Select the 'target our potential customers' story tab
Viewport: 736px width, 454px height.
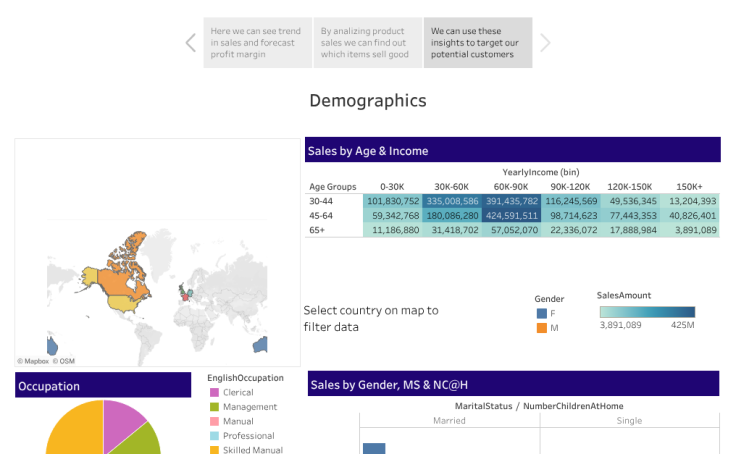(x=477, y=43)
